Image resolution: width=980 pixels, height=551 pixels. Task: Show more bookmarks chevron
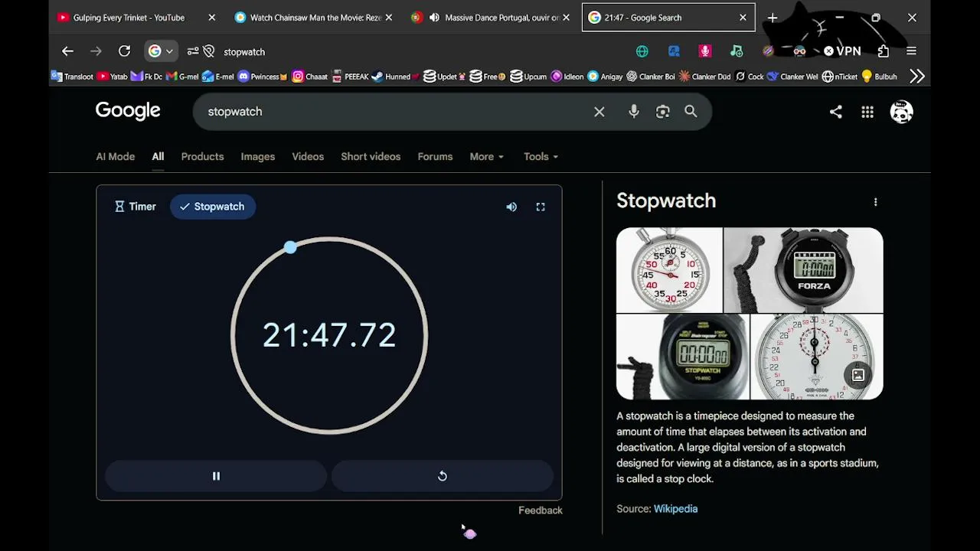coord(917,77)
